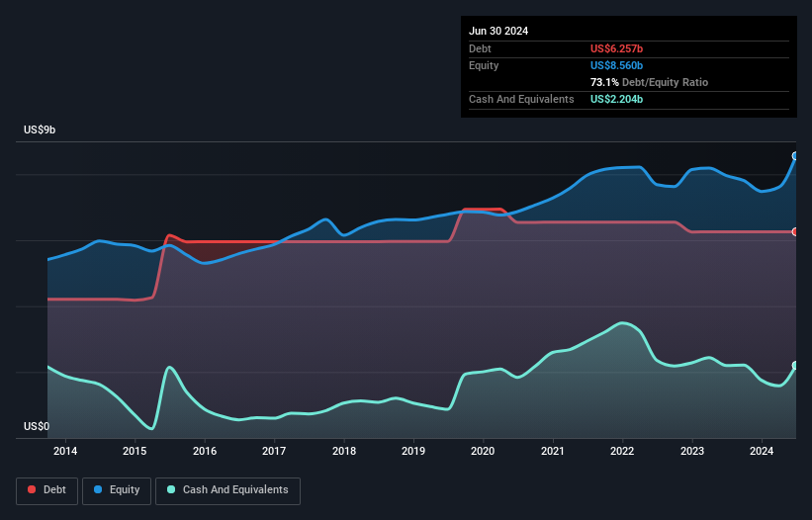Screen dimensions: 812x520
Task: Select the 2021 x-axis label
Action: 553,451
